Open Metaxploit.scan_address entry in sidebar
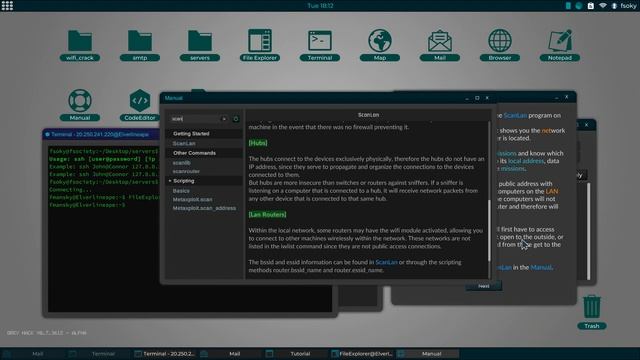Screen dimensions: 640x360 (204, 208)
